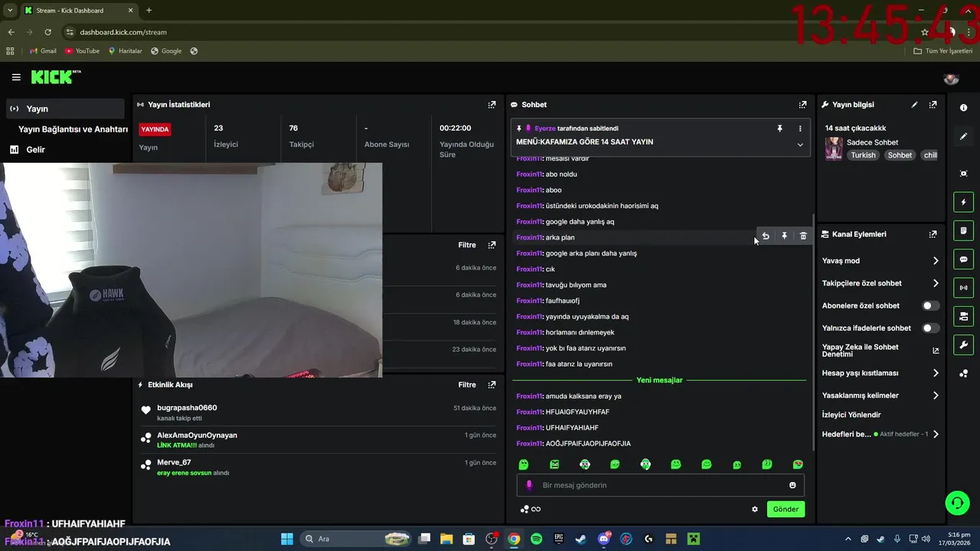Click the pencil edit icon in right sidebar
Viewport: 980px width, 551px height.
[x=963, y=136]
